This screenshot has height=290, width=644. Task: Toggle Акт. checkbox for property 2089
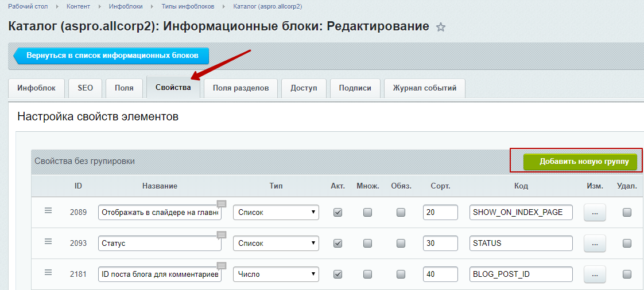[x=337, y=212]
